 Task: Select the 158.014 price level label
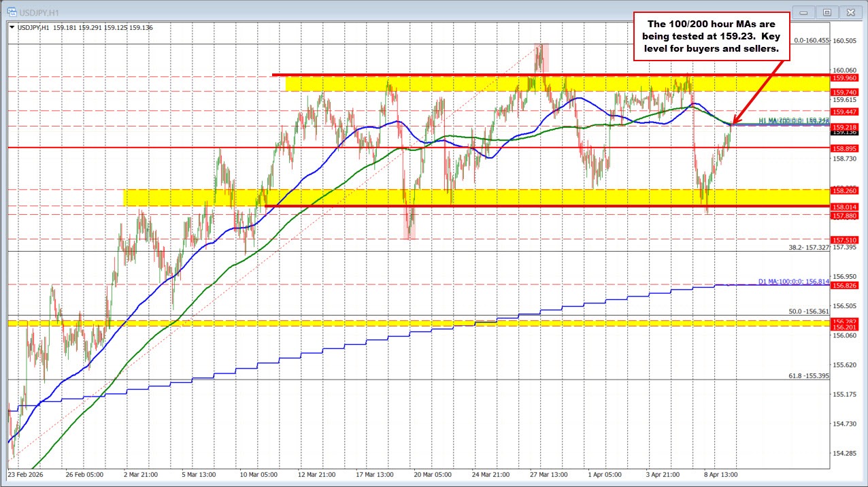pyautogui.click(x=844, y=207)
